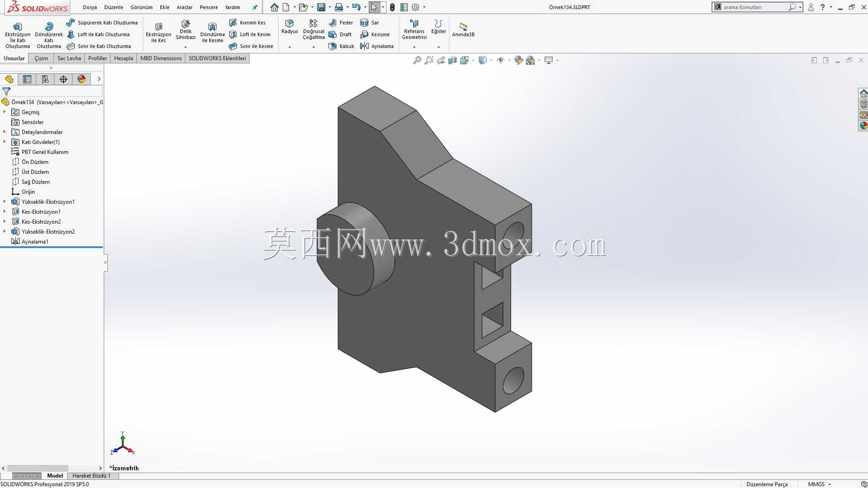Select Ekstrüzyon ile Katı Oluşturma tool

click(x=18, y=35)
